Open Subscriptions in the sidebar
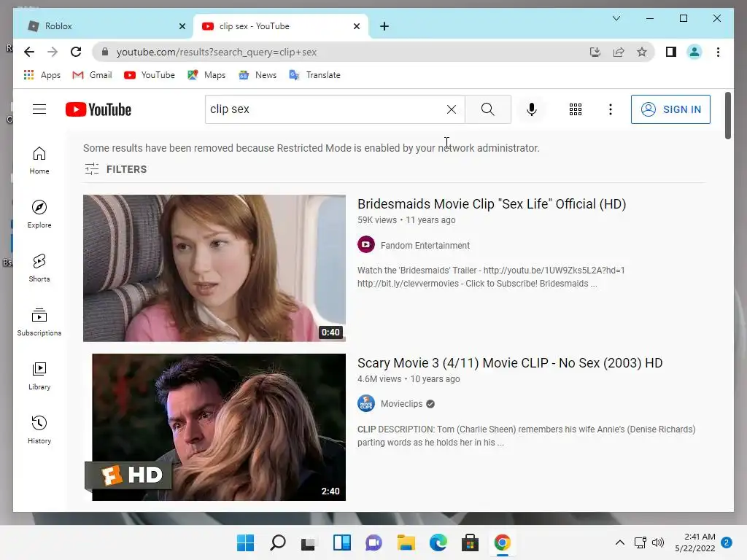The height and width of the screenshot is (560, 747). click(x=39, y=322)
